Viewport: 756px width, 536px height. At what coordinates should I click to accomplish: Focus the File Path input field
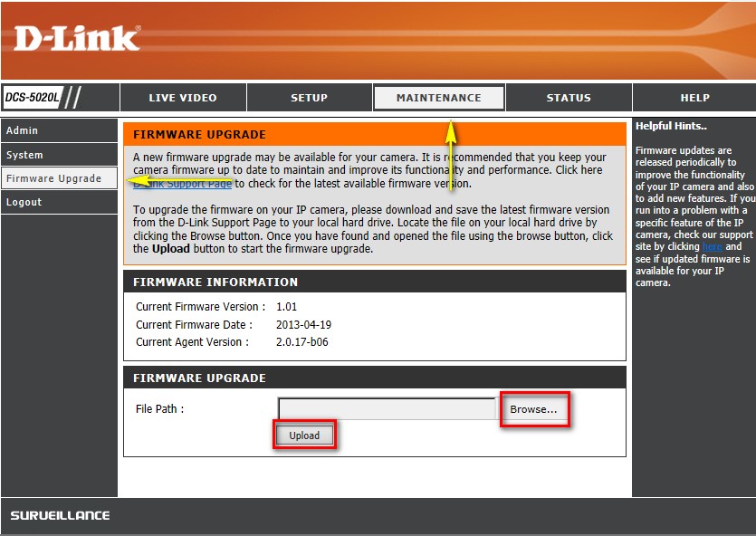tap(388, 408)
